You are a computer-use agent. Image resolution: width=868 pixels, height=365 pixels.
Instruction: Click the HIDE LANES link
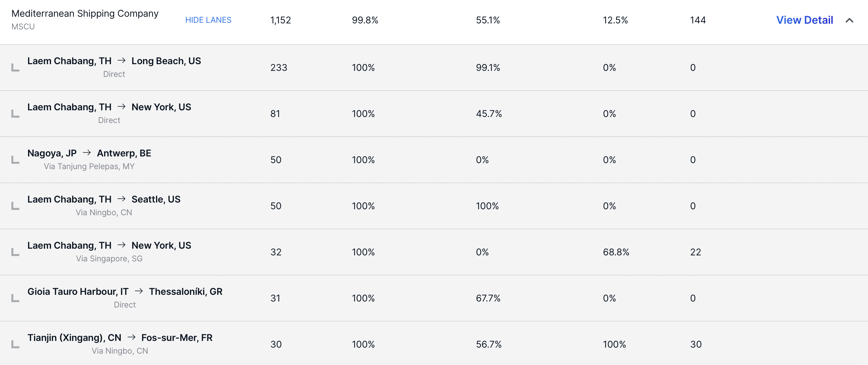click(208, 20)
